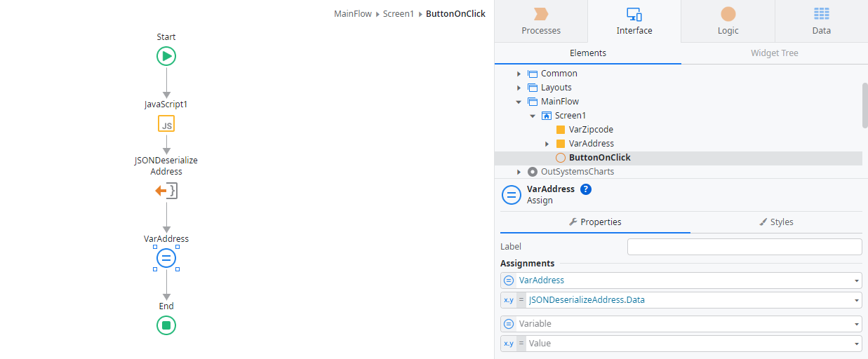Select the VarZipcode variable in tree

[590, 130]
